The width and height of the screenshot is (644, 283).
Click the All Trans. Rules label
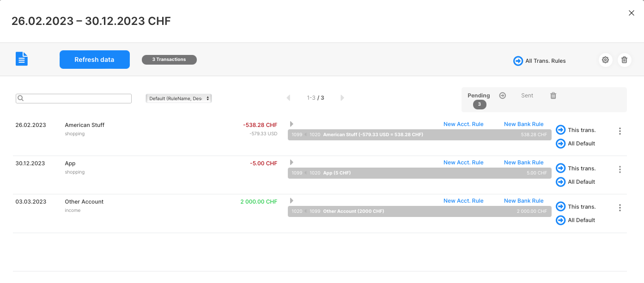(546, 61)
